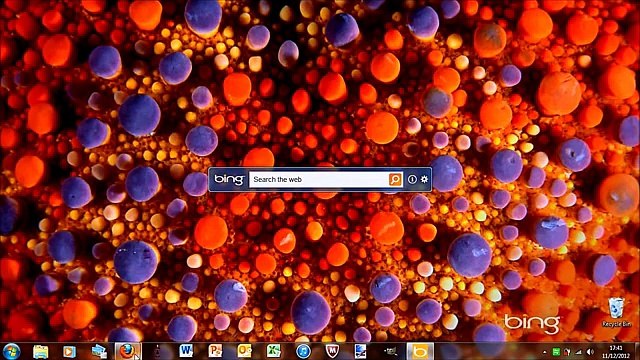The width and height of the screenshot is (640, 360).
Task: Open network signal tray icon
Action: [578, 351]
